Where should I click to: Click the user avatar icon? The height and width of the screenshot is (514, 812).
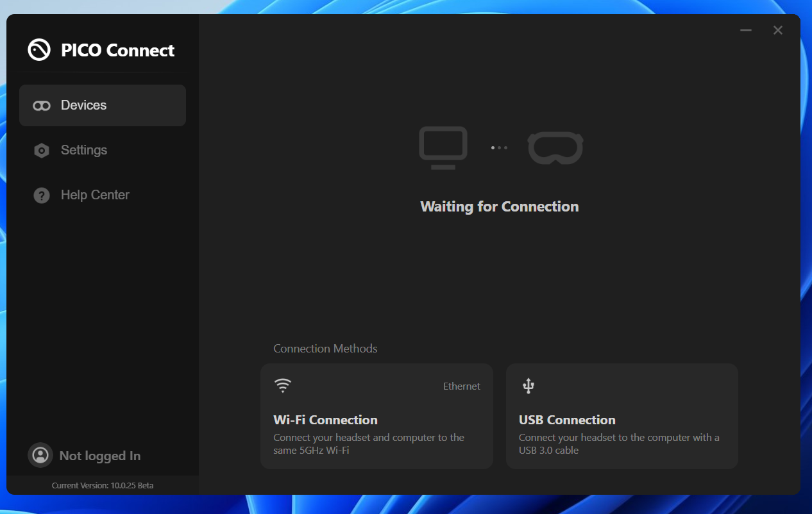[x=40, y=455]
